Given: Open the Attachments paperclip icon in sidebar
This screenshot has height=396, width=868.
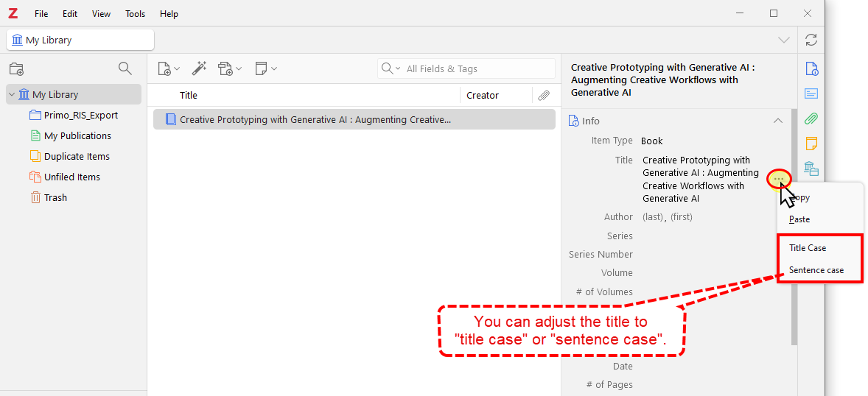Looking at the screenshot, I should (x=811, y=119).
